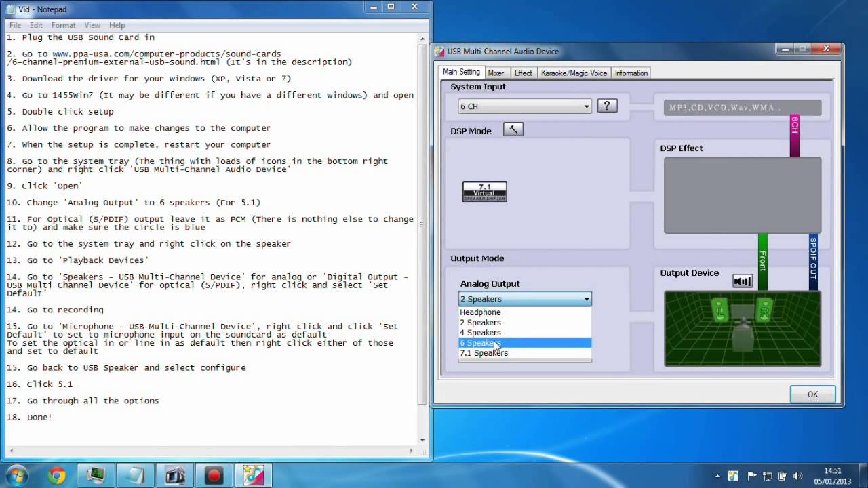The height and width of the screenshot is (488, 868).
Task: Open the Karaoke/Magic Voice tab
Action: [x=574, y=73]
